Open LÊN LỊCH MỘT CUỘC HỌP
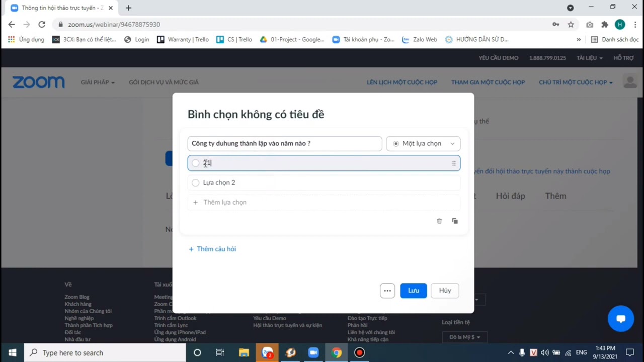The image size is (644, 362). click(x=402, y=82)
